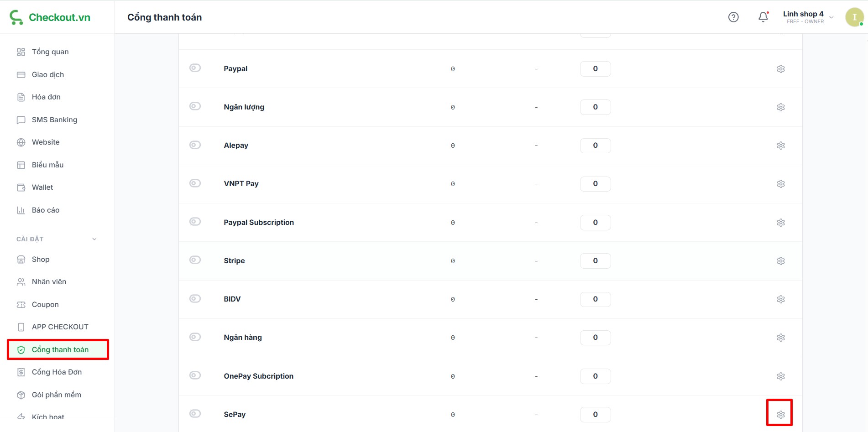Viewport: 868px width, 432px height.
Task: Toggle visibility for Paypal gateway
Action: coord(195,68)
